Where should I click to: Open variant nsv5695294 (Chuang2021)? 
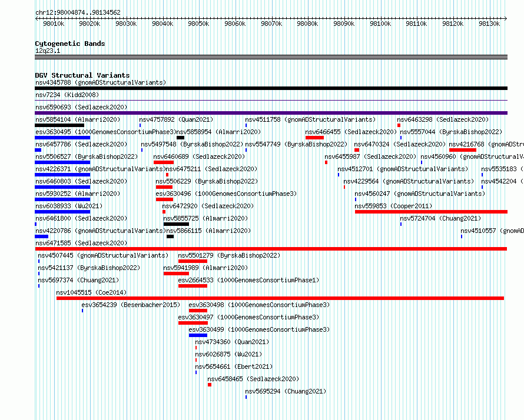click(286, 391)
